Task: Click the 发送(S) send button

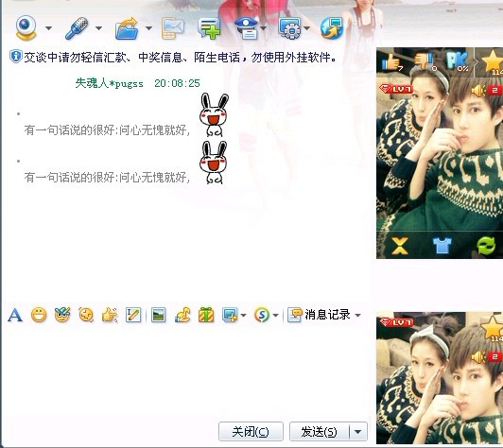Action: click(x=320, y=432)
